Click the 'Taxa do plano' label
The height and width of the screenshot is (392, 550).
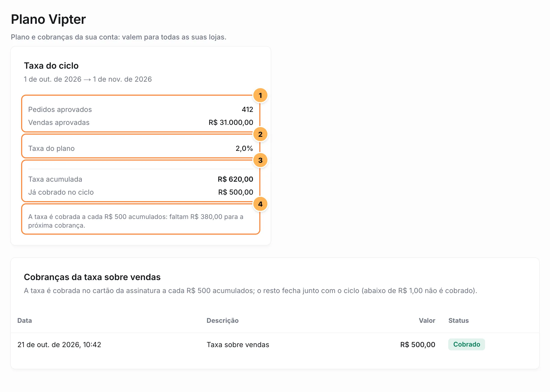coord(51,148)
